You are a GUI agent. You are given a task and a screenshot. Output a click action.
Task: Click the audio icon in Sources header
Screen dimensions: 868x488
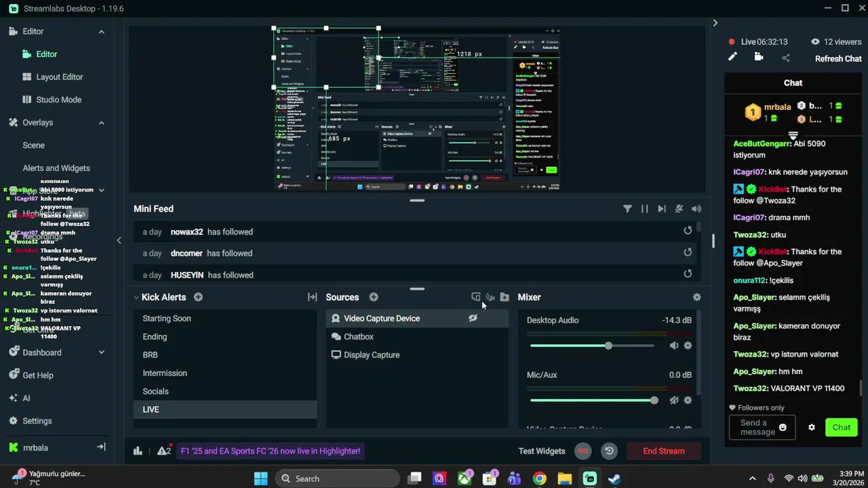click(490, 297)
